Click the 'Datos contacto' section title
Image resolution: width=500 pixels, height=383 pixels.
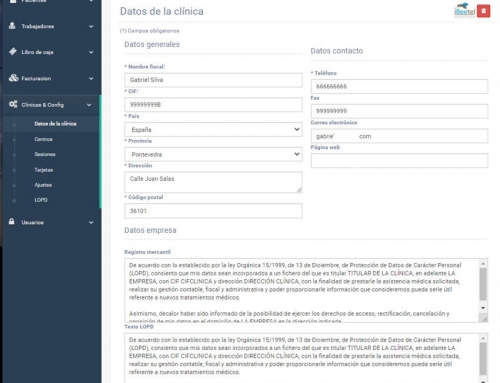click(x=337, y=51)
